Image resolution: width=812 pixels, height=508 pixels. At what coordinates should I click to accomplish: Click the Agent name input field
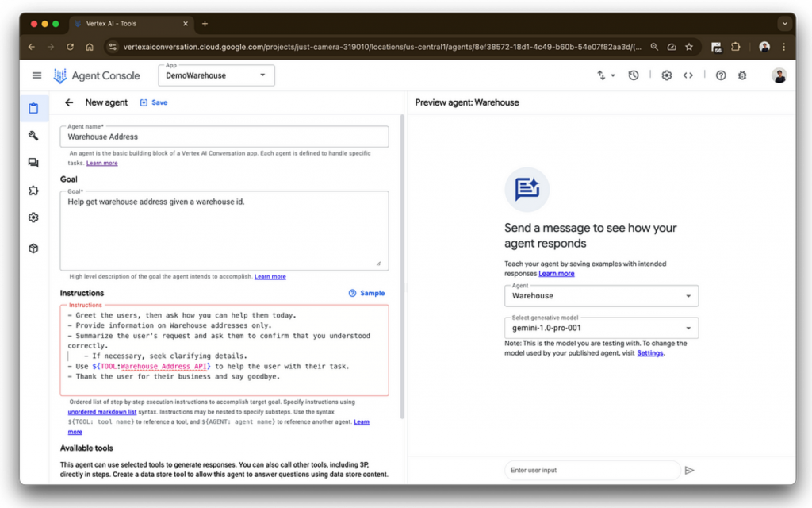click(224, 137)
